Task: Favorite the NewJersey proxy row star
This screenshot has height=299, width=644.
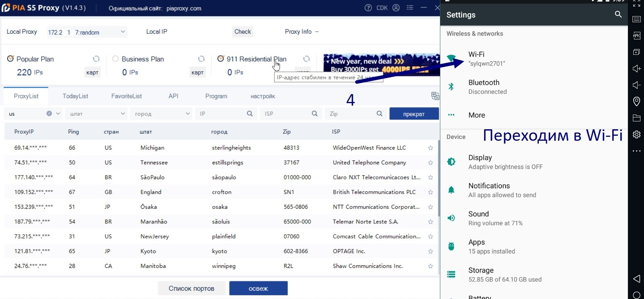Action: click(430, 237)
